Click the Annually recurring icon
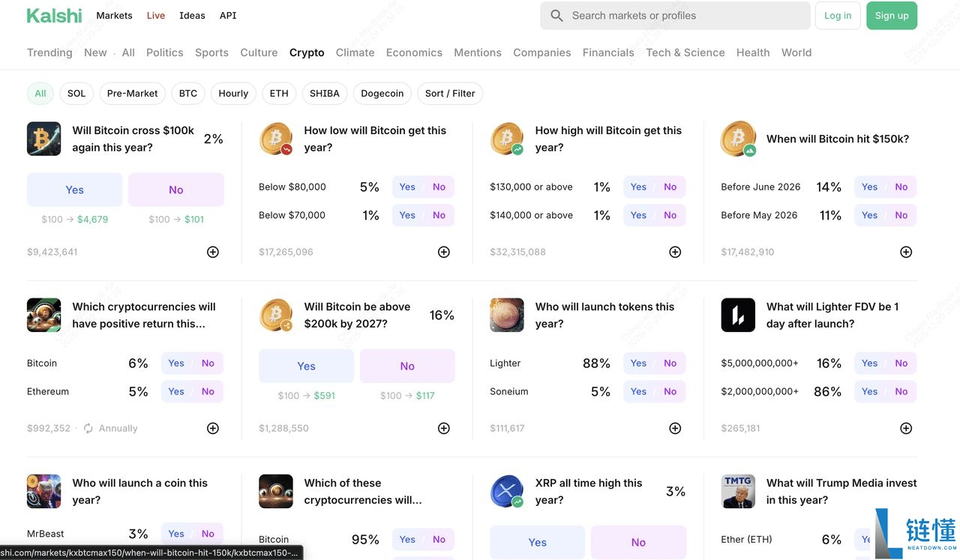This screenshot has width=960, height=560. point(88,428)
